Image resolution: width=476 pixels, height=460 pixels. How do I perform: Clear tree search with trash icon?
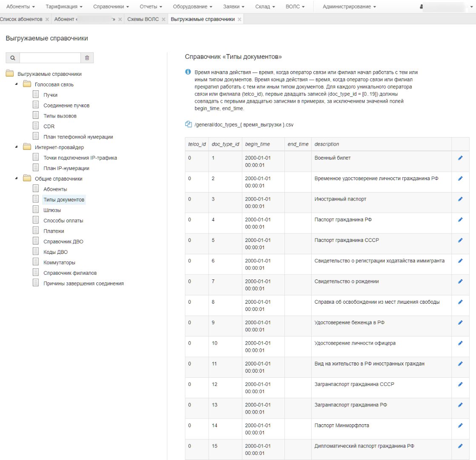click(x=87, y=57)
